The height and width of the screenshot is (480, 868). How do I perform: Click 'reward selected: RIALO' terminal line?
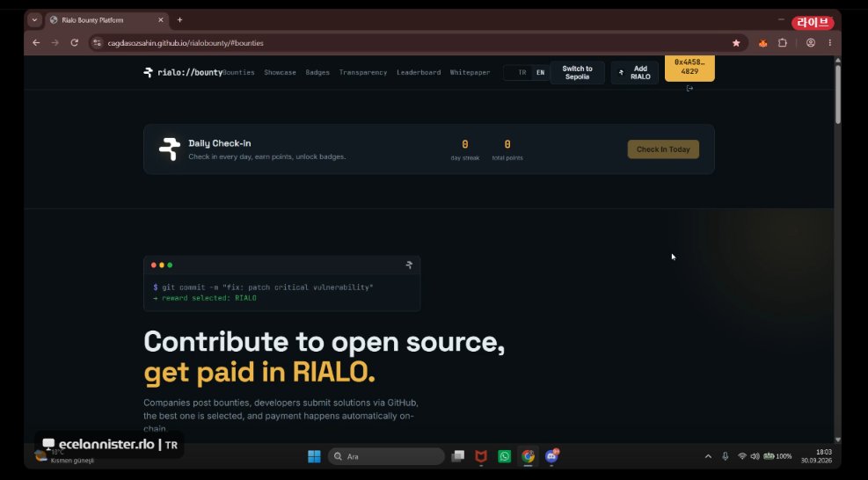click(x=205, y=298)
